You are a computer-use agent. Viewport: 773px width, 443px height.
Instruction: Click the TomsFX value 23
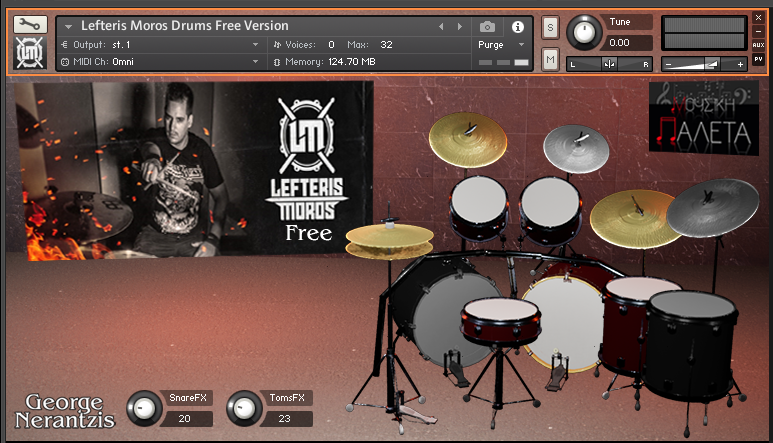pyautogui.click(x=284, y=419)
